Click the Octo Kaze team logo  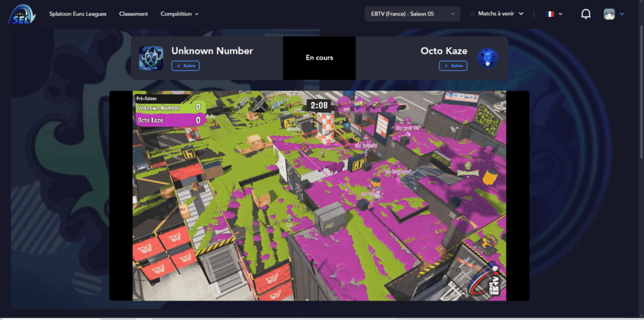point(487,58)
